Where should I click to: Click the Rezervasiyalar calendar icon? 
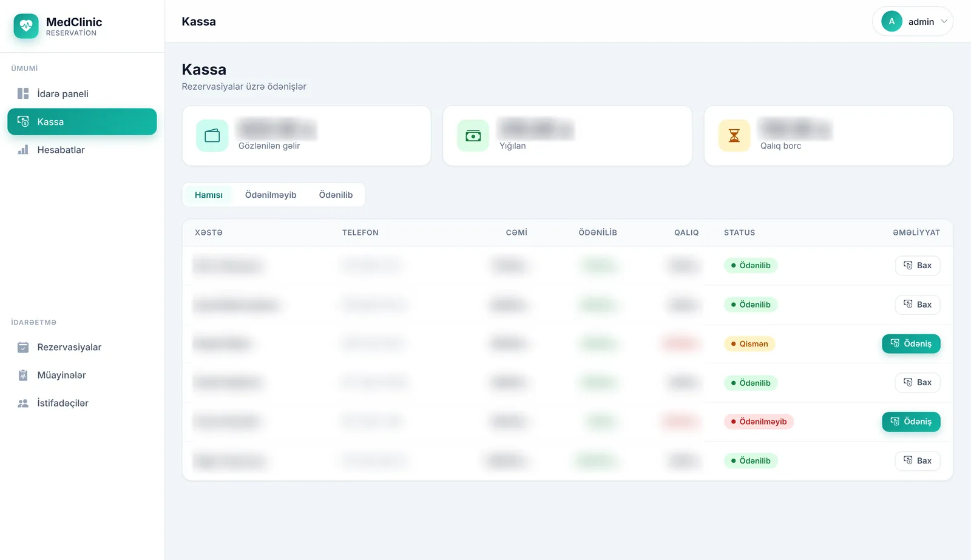coord(23,347)
